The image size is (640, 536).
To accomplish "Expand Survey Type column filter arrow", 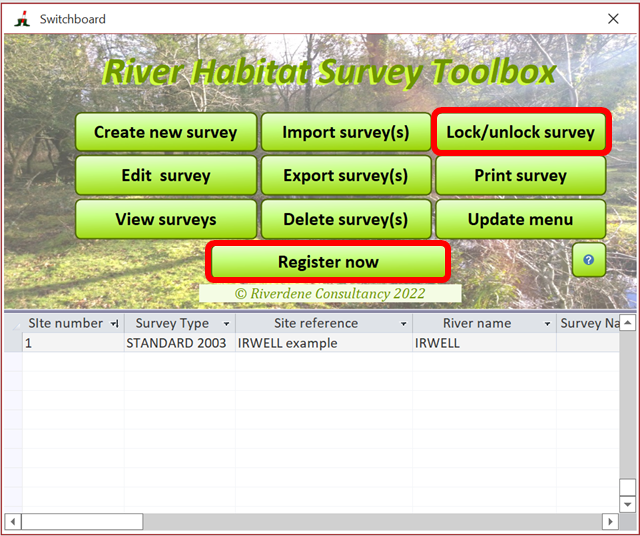I will click(x=226, y=324).
